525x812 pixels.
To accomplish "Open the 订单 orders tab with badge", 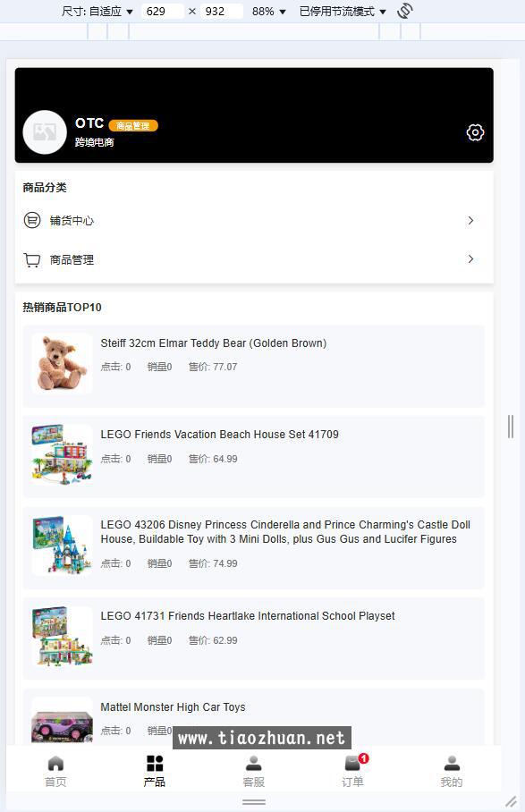I will point(353,772).
